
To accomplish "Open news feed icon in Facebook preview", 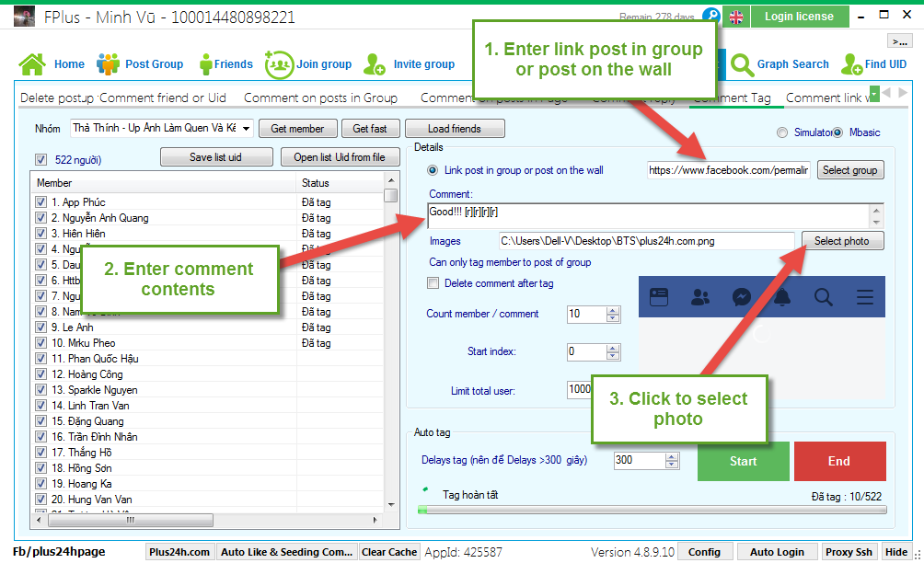I will [x=658, y=297].
